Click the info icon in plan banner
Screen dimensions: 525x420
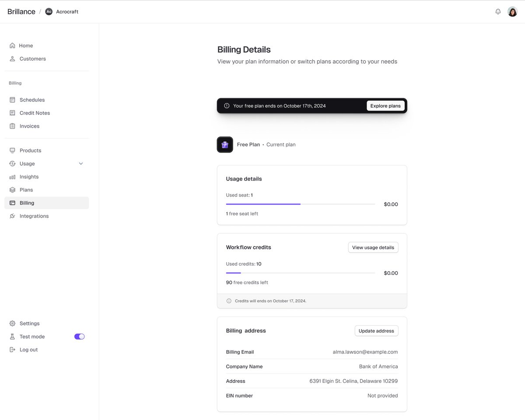(x=227, y=106)
